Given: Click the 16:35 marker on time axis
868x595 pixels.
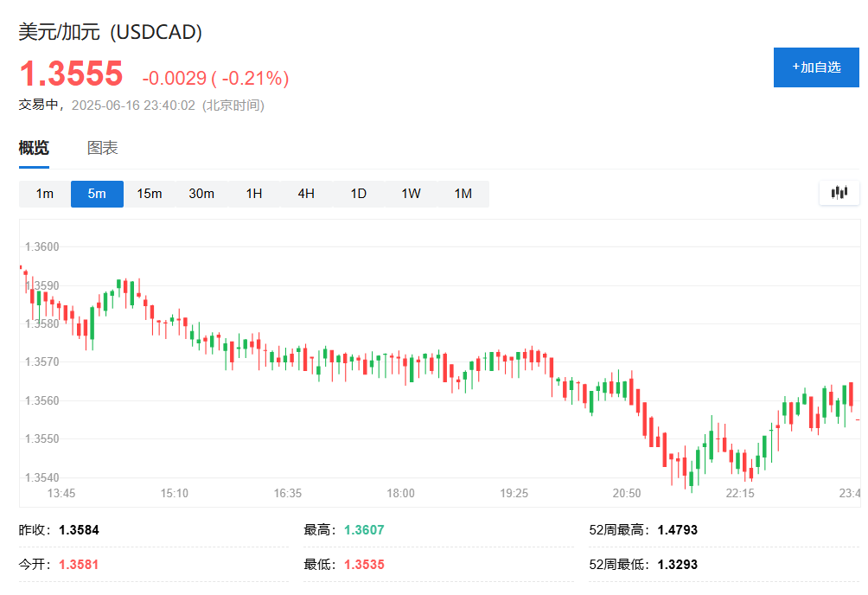Looking at the screenshot, I should pos(287,493).
